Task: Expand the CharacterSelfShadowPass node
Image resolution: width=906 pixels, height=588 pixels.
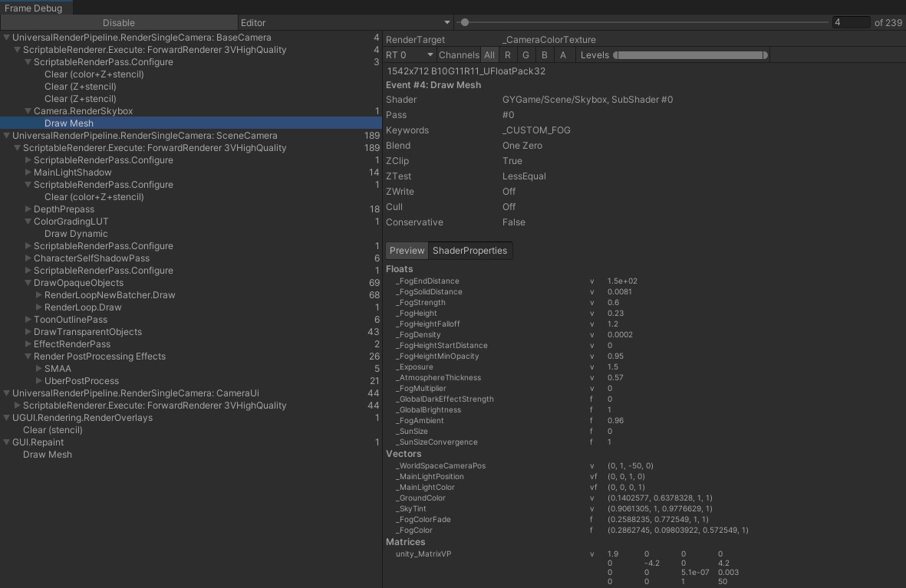Action: pos(28,258)
